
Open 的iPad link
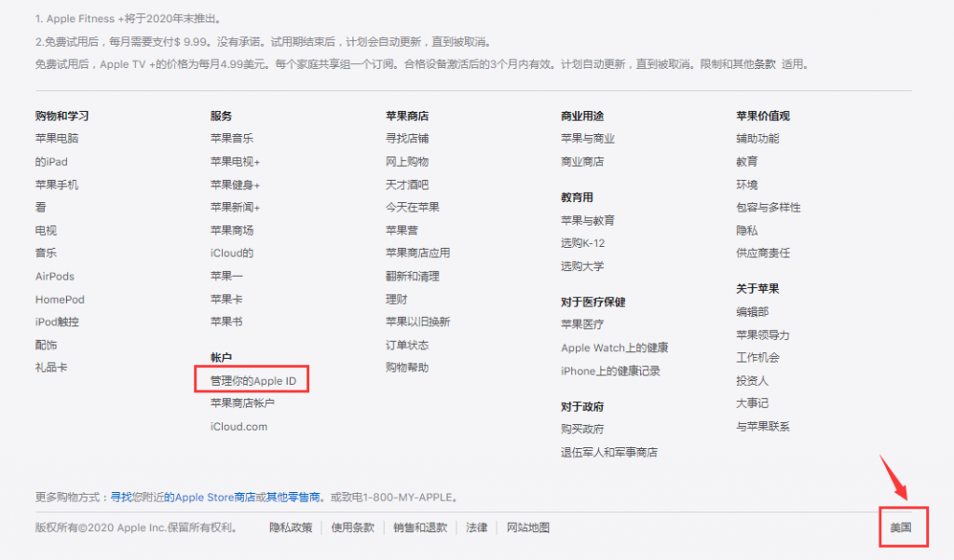point(51,162)
